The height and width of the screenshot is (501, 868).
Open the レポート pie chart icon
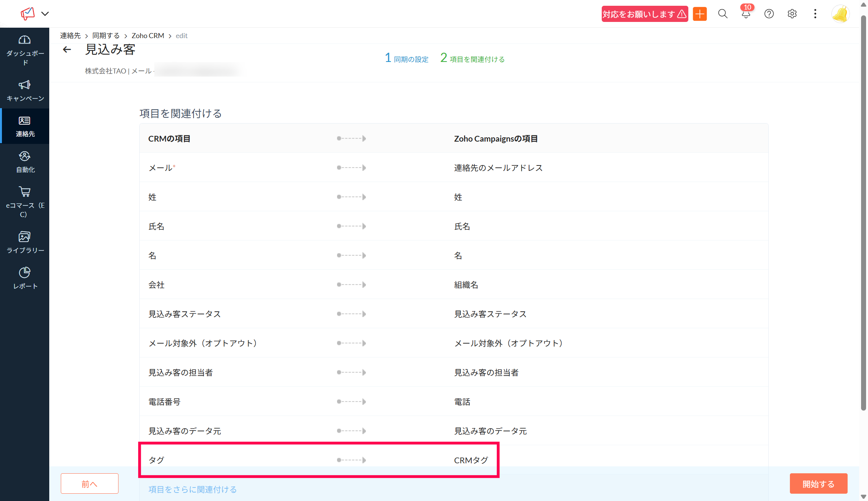[25, 272]
